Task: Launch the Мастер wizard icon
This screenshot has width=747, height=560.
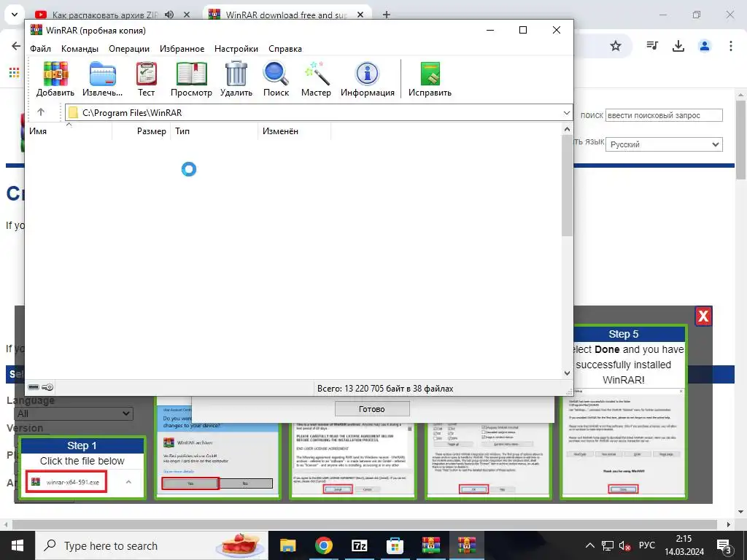Action: coord(316,79)
